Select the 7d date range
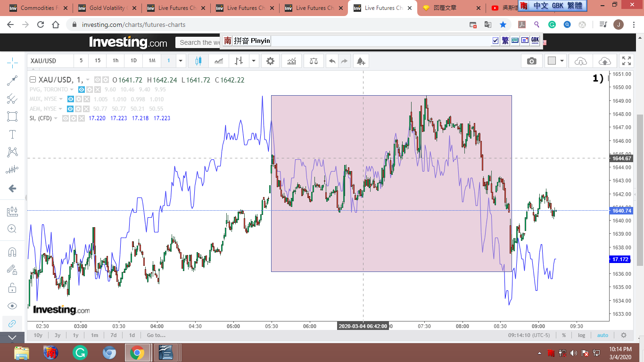 click(x=113, y=335)
